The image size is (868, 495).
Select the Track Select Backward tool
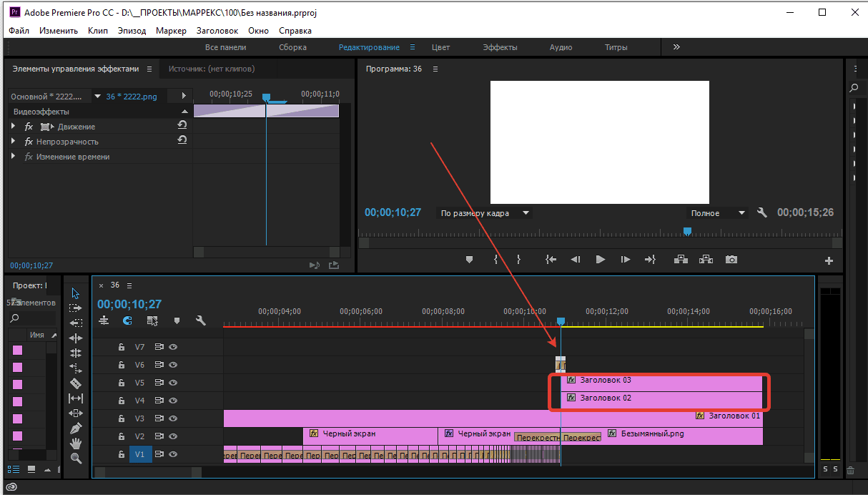76,323
